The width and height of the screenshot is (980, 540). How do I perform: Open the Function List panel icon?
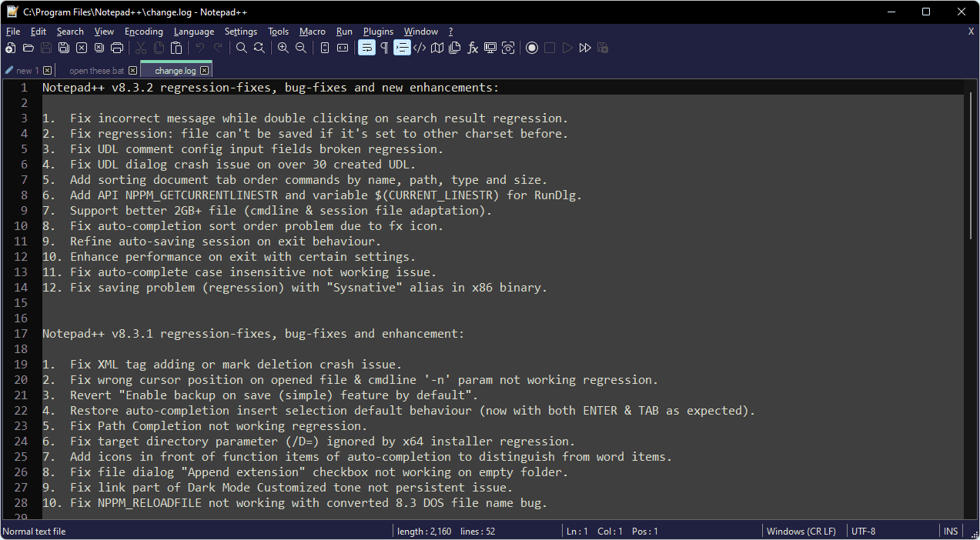(x=473, y=48)
